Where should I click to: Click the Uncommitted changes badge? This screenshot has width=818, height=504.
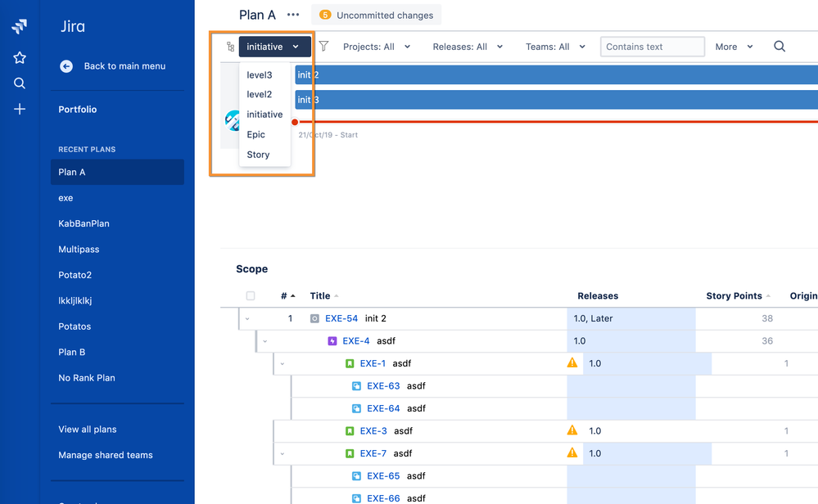pos(376,15)
